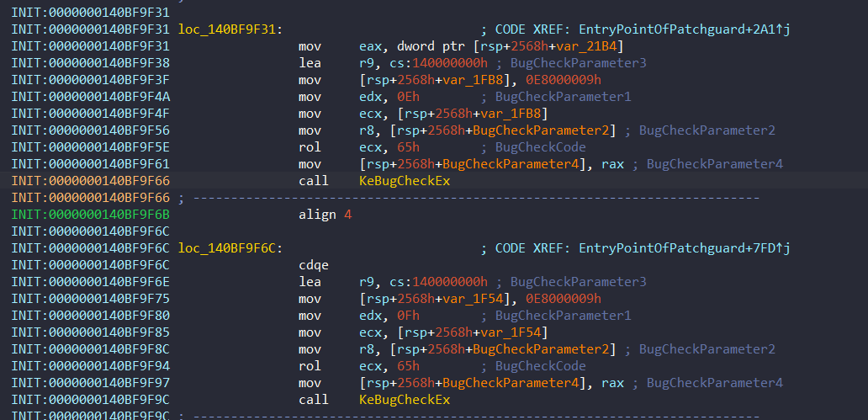Click the green address INIT:0000000140BF9F6B
868x420 pixels.
pos(90,215)
